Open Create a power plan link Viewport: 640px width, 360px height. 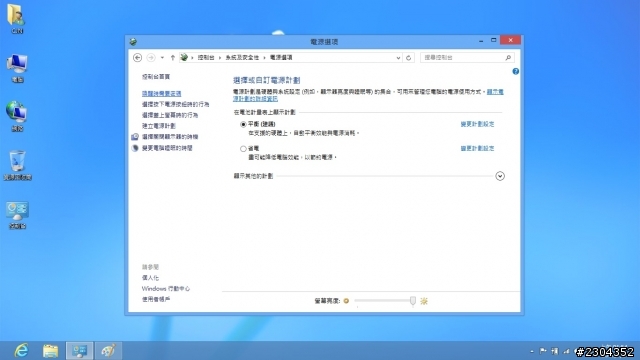tap(158, 126)
